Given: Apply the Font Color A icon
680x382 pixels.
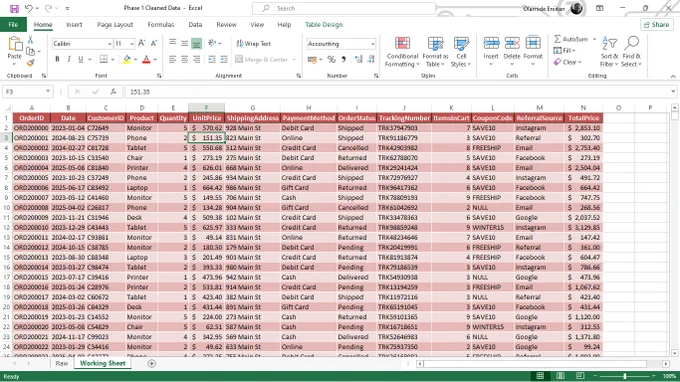Looking at the screenshot, I should click(146, 59).
